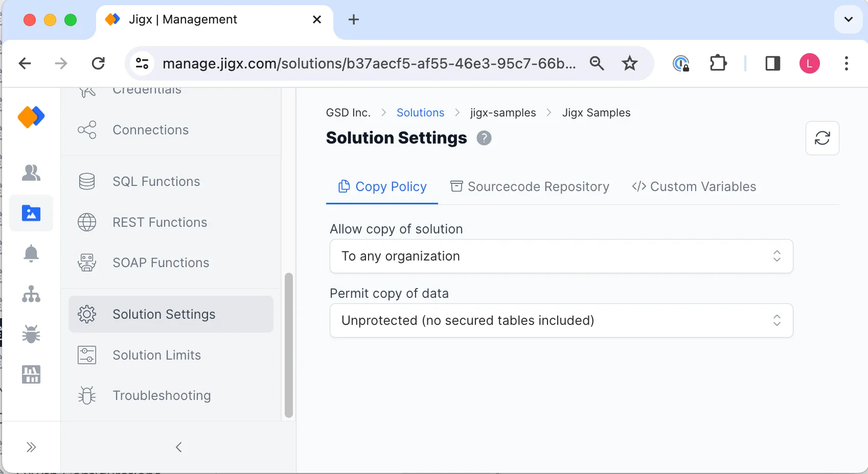Switch to the Sourcecode Repository tab
The image size is (868, 474).
pos(530,186)
